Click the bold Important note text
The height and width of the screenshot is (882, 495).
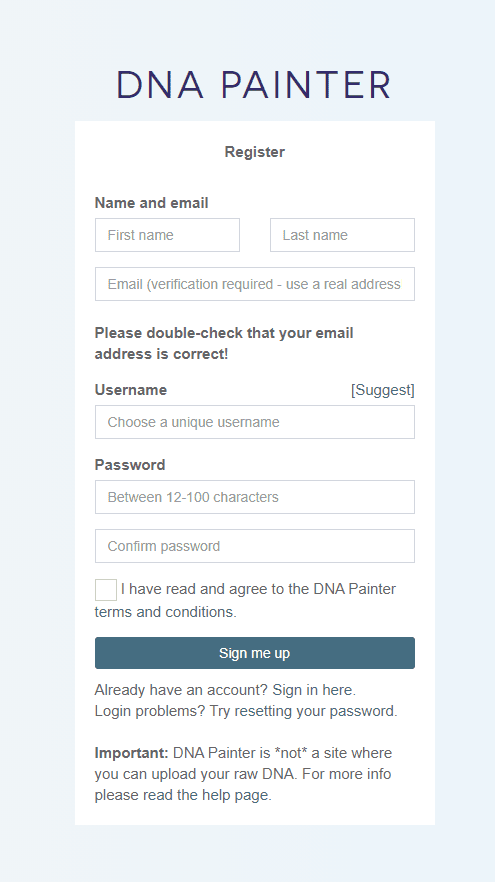131,753
